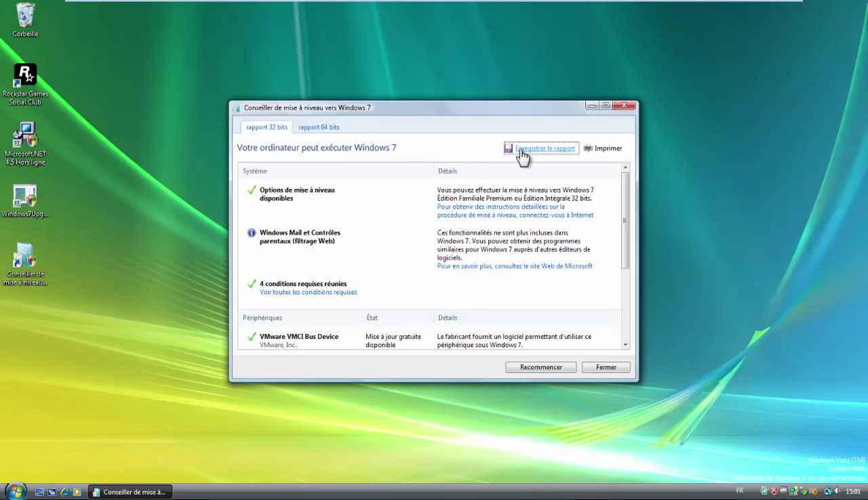The height and width of the screenshot is (500, 868).
Task: Click the printer icon beside Imprimer
Action: (x=588, y=148)
